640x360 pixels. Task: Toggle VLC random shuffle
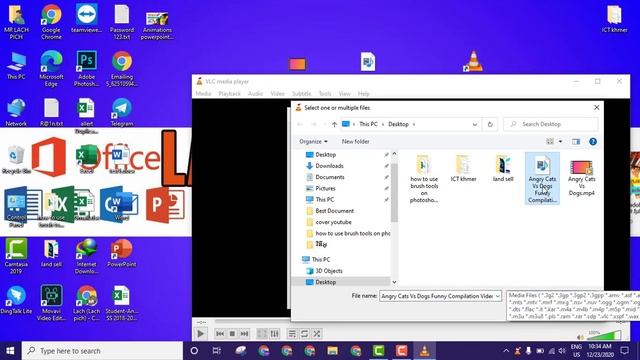(317, 333)
